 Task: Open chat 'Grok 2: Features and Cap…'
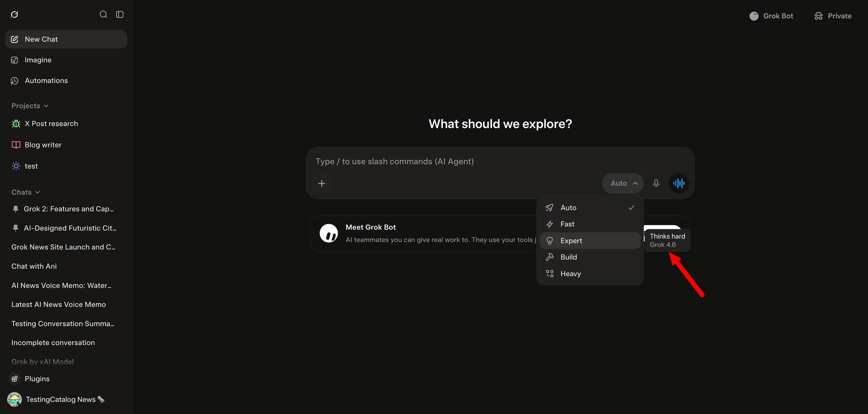[66, 209]
